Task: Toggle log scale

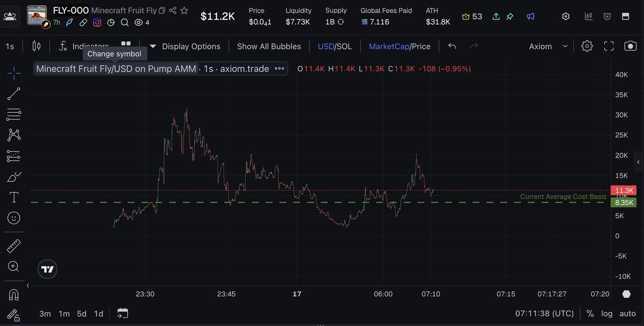Action: point(606,314)
